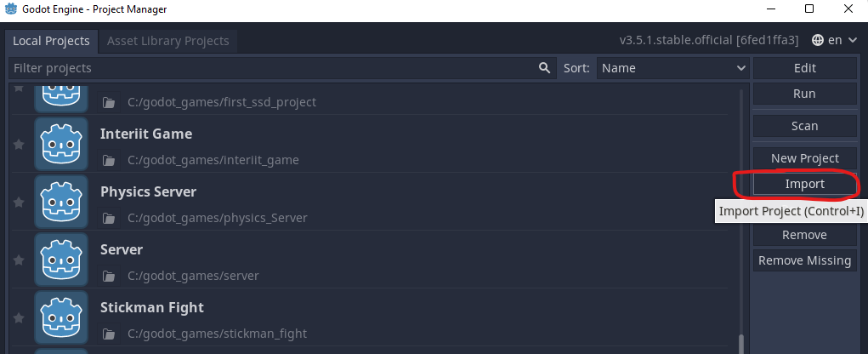Select the Physics Server project icon

61,202
